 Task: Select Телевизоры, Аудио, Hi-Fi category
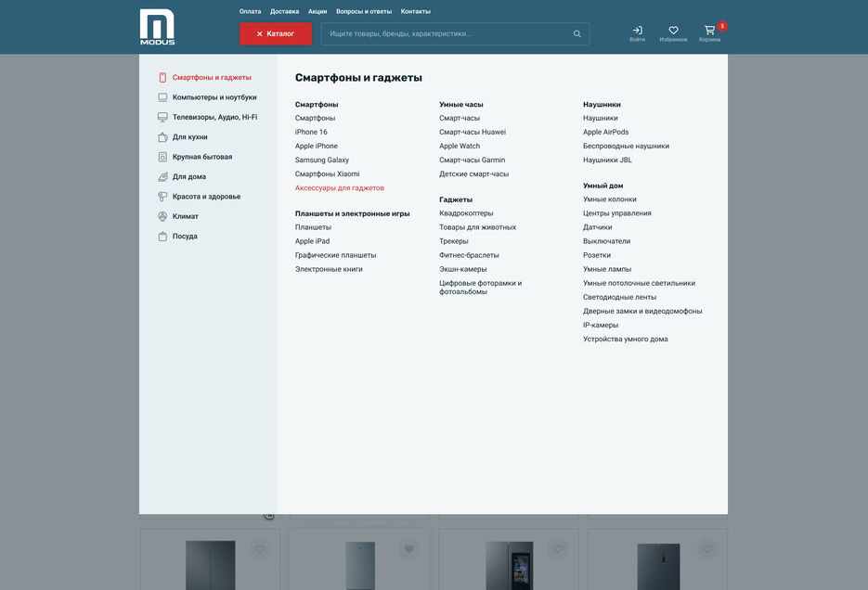(214, 117)
